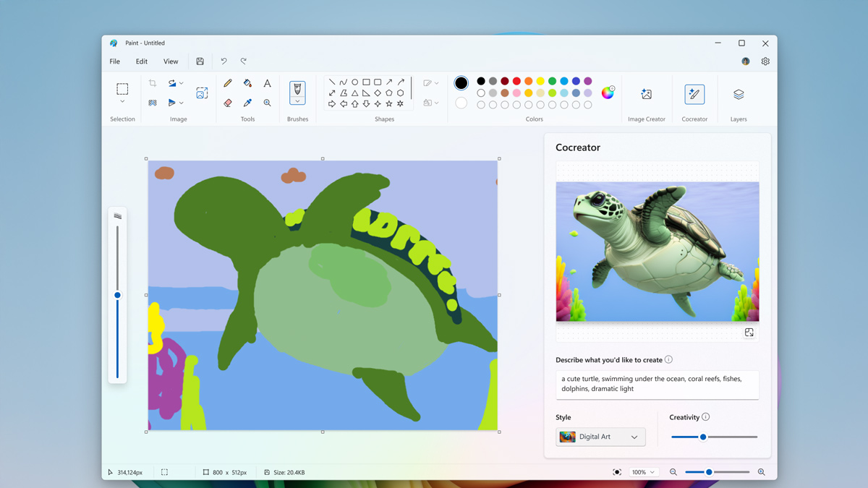
Task: Toggle the Cocreator panel button
Action: [x=694, y=94]
